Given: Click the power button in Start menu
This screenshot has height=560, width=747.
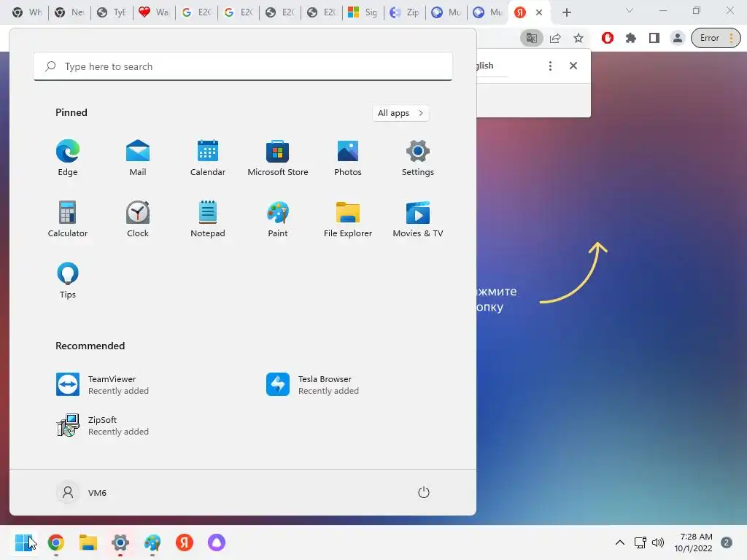Looking at the screenshot, I should click(x=424, y=492).
